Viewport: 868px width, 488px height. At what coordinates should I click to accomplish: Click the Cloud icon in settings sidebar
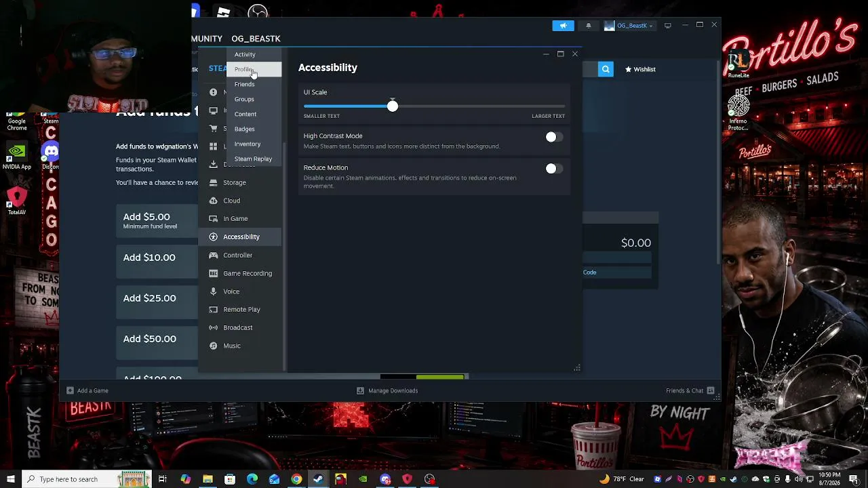pyautogui.click(x=214, y=201)
